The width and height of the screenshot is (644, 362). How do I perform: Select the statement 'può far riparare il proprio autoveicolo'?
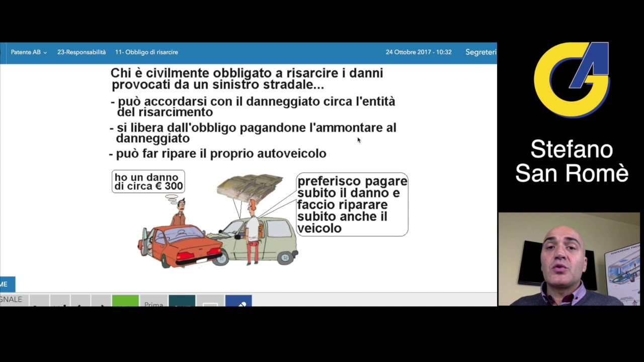218,153
